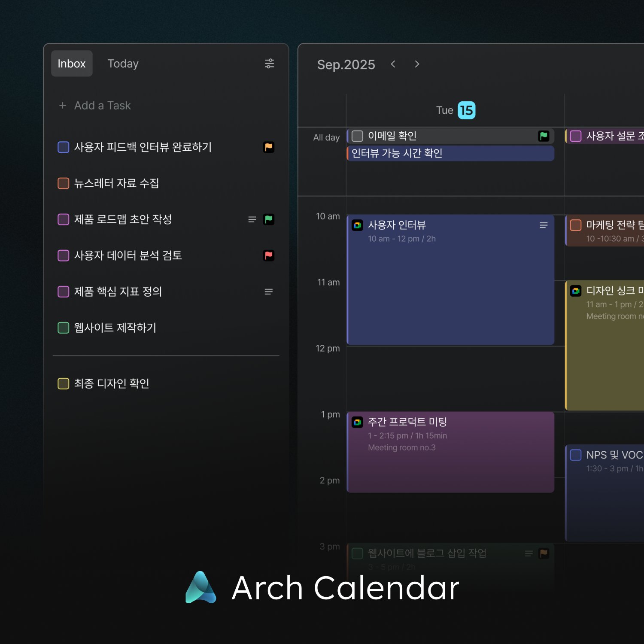Open notes icon on 제품 핵심 지표 정의
Viewport: 644px width, 644px height.
click(x=268, y=292)
